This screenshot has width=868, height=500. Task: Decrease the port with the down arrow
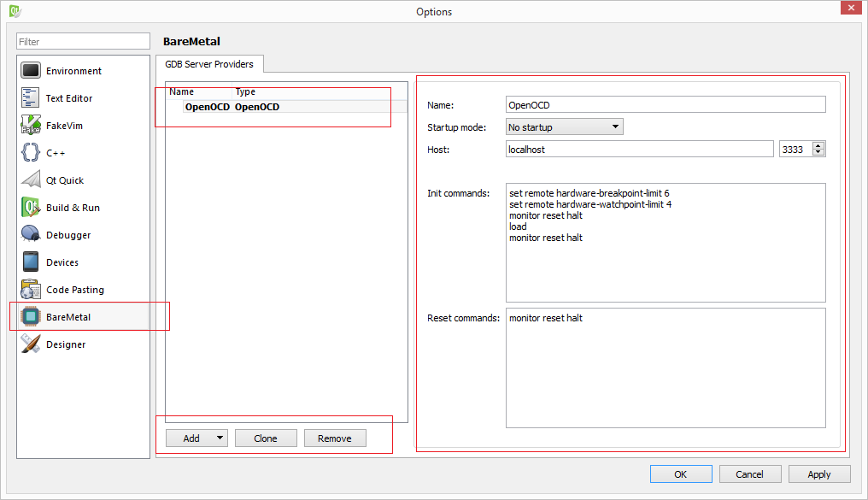[x=818, y=153]
